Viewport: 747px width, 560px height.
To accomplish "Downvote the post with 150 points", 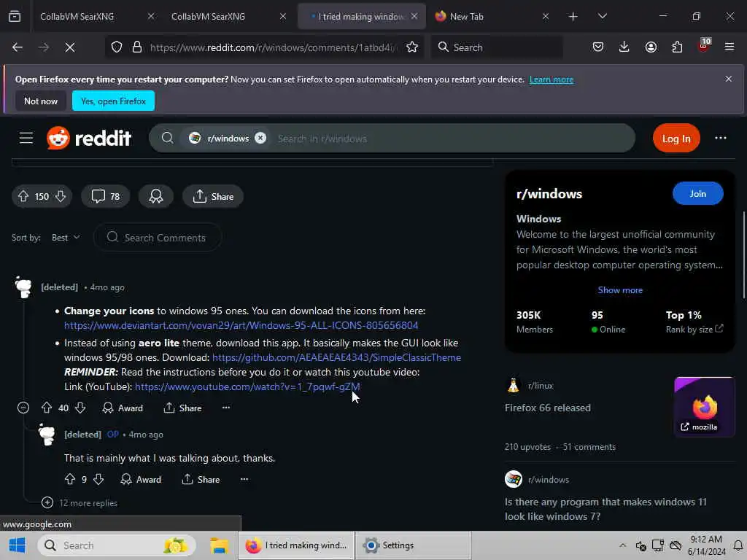I will coord(61,196).
